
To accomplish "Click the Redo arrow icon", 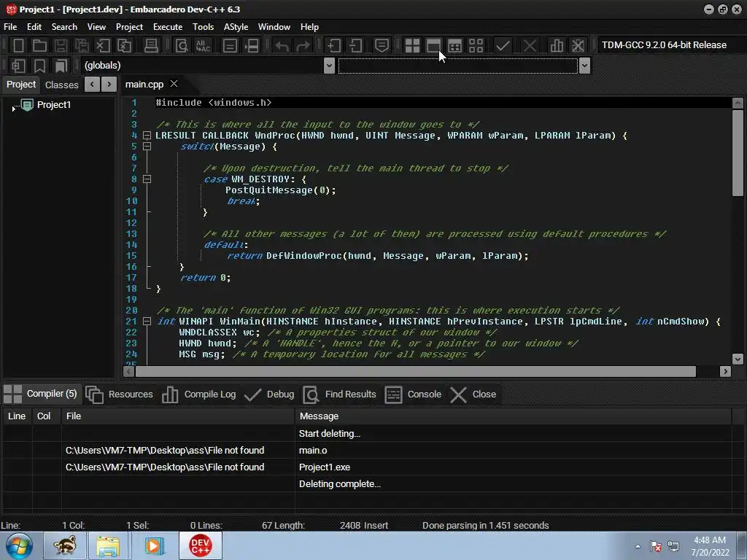I will 303,46.
